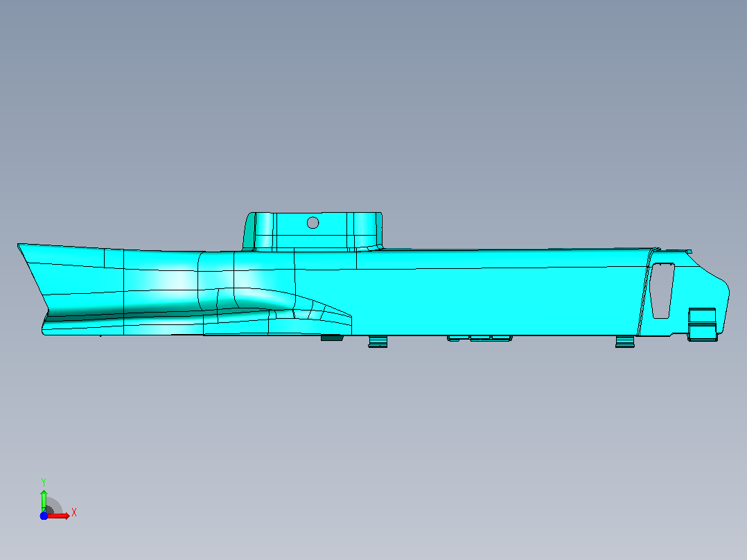Select the circular hole in the raised top block
Viewport: 747px width, 560px height.
[313, 222]
